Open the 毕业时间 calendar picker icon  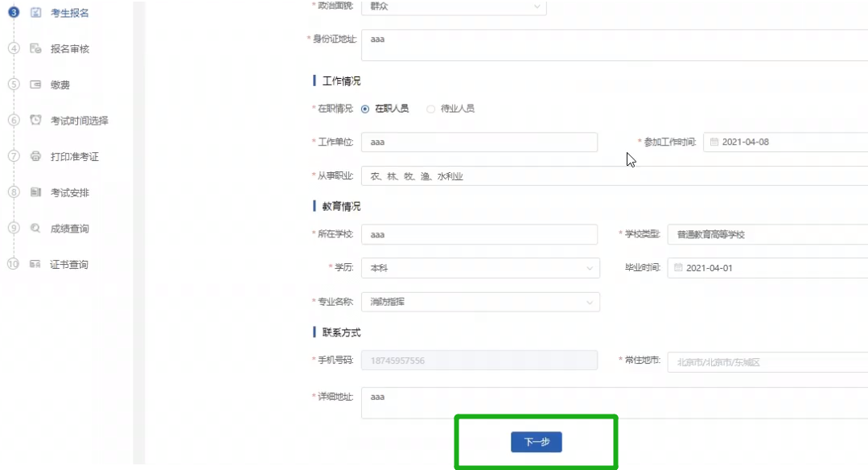[676, 267]
